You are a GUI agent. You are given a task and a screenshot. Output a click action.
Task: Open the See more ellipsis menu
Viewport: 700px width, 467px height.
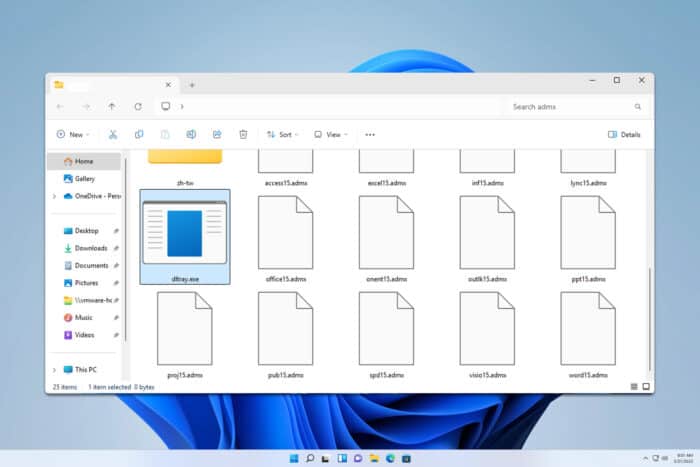[x=370, y=134]
